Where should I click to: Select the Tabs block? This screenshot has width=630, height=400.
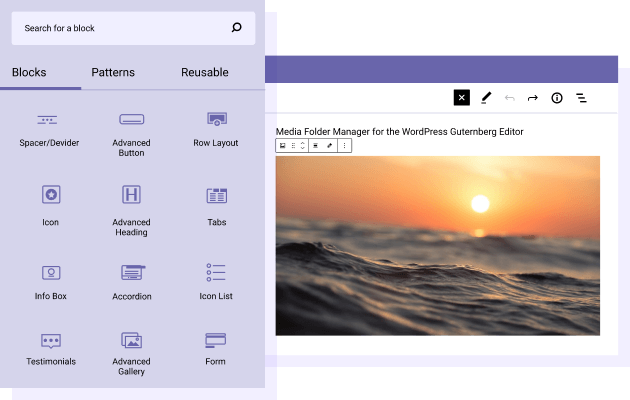pos(216,203)
